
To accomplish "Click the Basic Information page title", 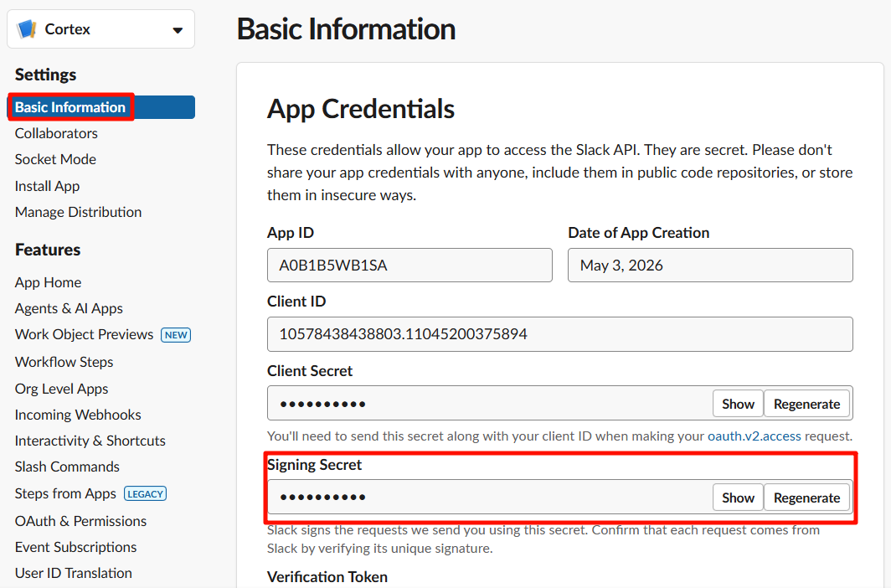I will (x=346, y=29).
